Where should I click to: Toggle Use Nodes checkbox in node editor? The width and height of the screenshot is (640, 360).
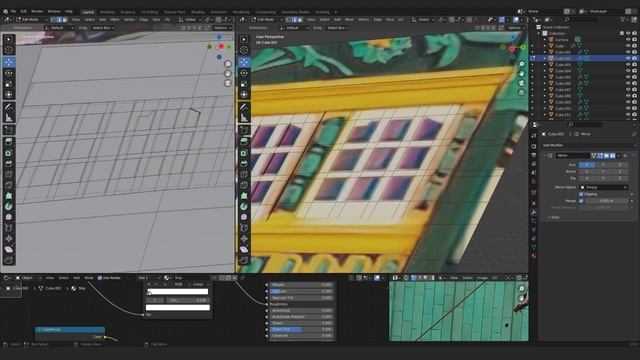click(100, 278)
